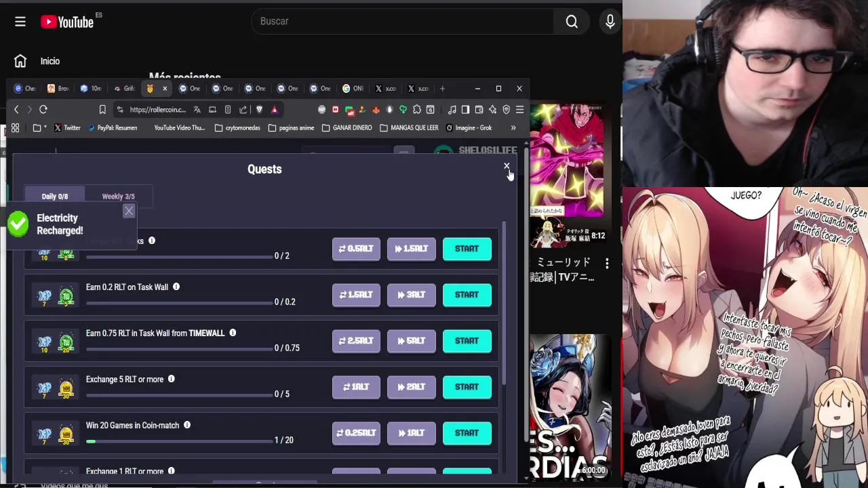Open Leo AI sparkle icon
The width and height of the screenshot is (868, 488).
pyautogui.click(x=492, y=109)
